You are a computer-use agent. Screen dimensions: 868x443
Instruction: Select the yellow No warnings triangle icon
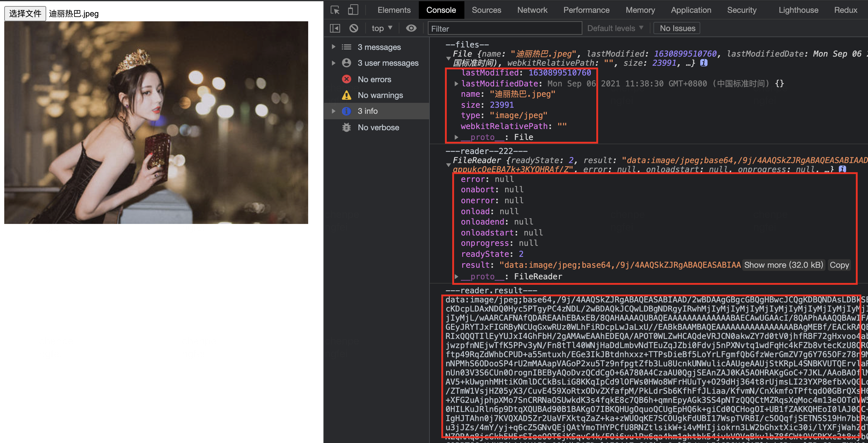click(346, 95)
